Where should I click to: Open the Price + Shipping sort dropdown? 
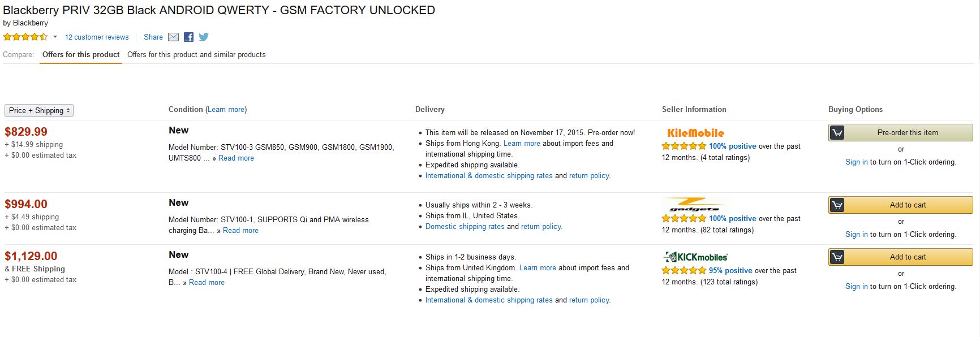tap(39, 110)
